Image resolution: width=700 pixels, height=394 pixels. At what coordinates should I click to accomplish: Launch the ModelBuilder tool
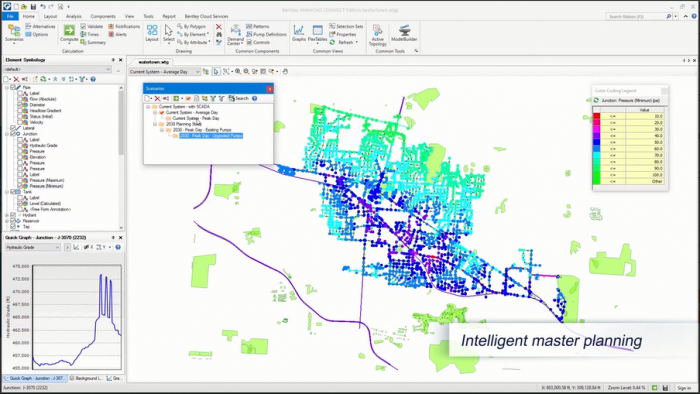tap(404, 33)
